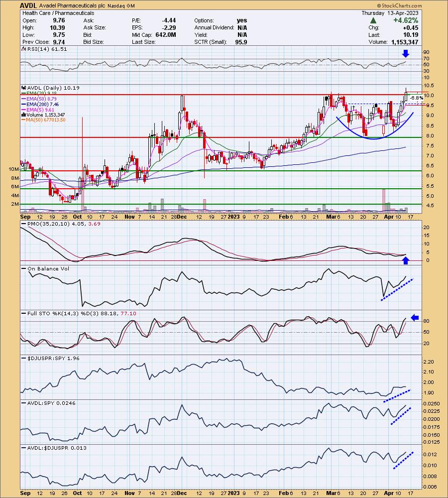Click the AVDL:SPY 0.0246 label
Viewport: 448px width, 498px height.
pos(51,403)
